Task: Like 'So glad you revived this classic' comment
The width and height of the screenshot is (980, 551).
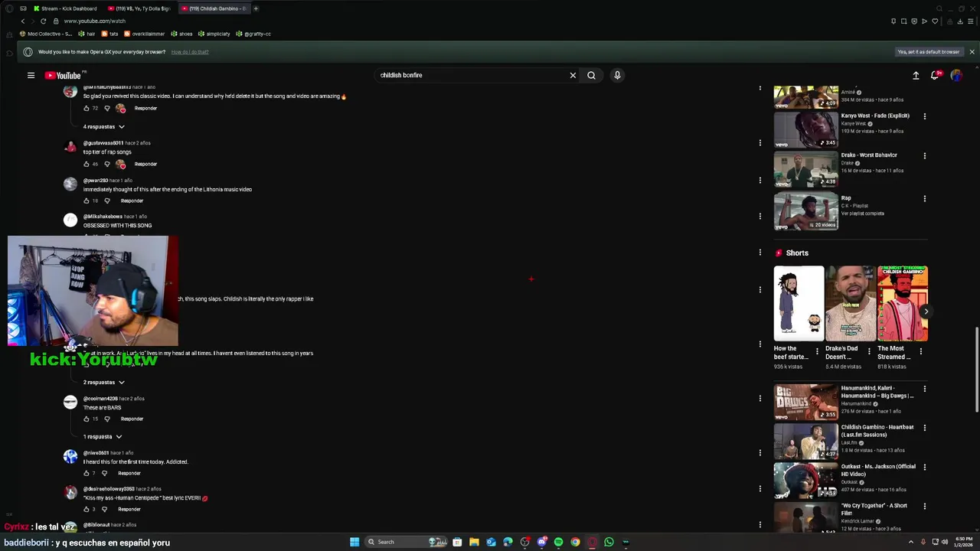Action: point(87,108)
